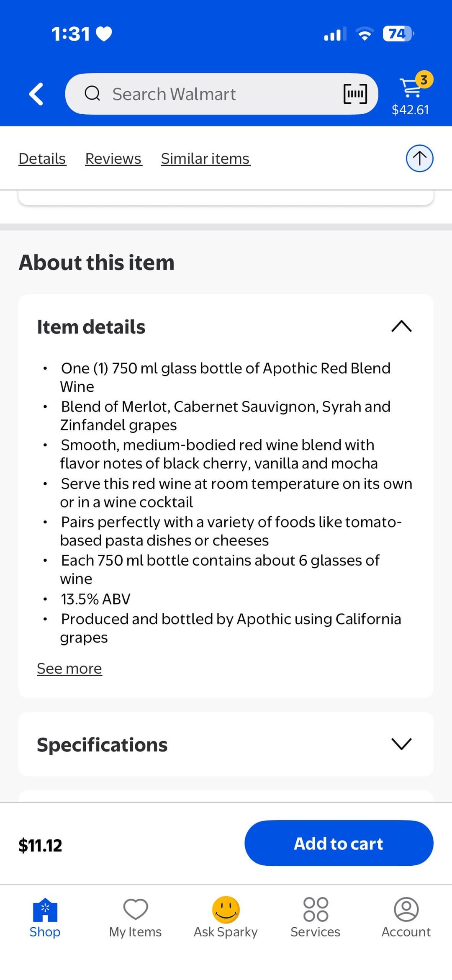Screen dimensions: 452x980
Task: Jump to the Details tab
Action: tap(42, 159)
